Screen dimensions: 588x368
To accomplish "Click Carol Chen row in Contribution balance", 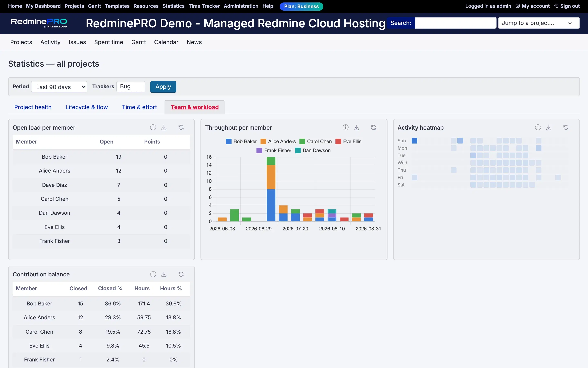I will pyautogui.click(x=101, y=332).
